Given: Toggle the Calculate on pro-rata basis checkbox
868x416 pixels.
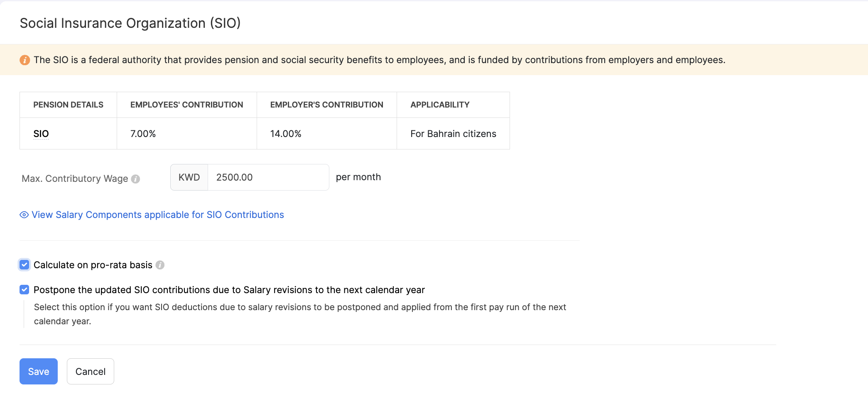Looking at the screenshot, I should click(x=25, y=265).
